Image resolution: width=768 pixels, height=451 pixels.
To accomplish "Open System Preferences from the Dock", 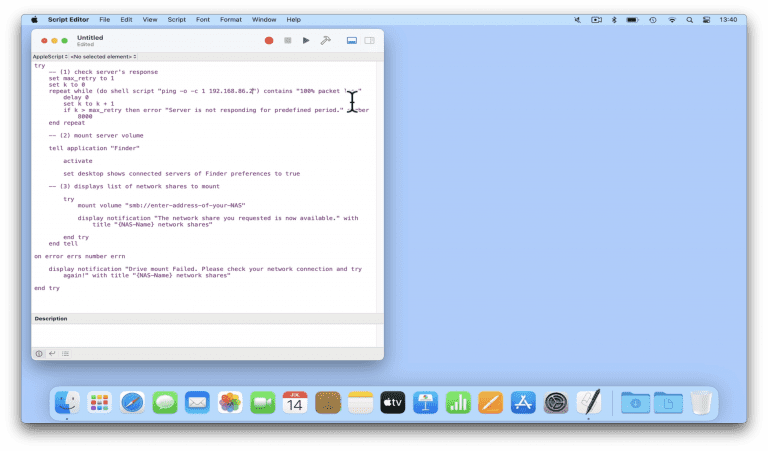I will [556, 403].
